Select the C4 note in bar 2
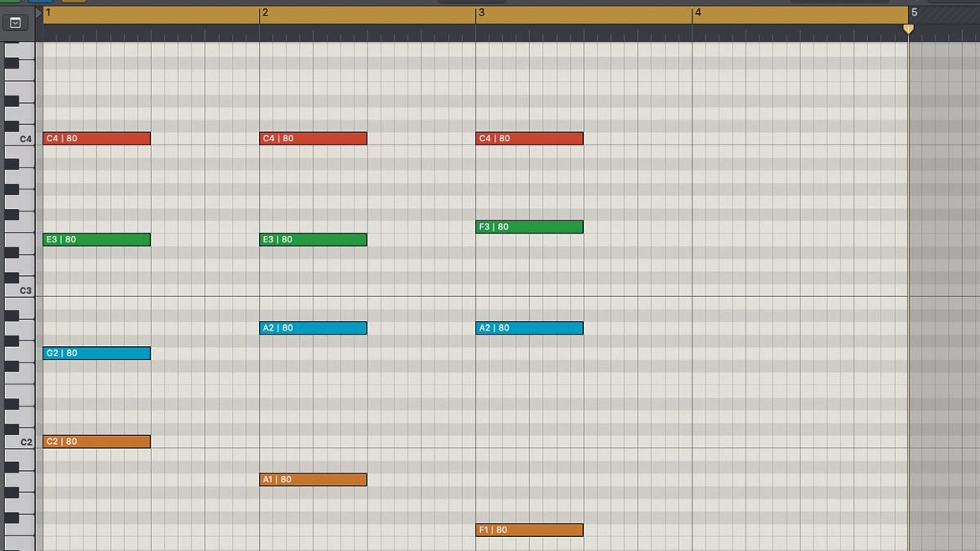 314,138
